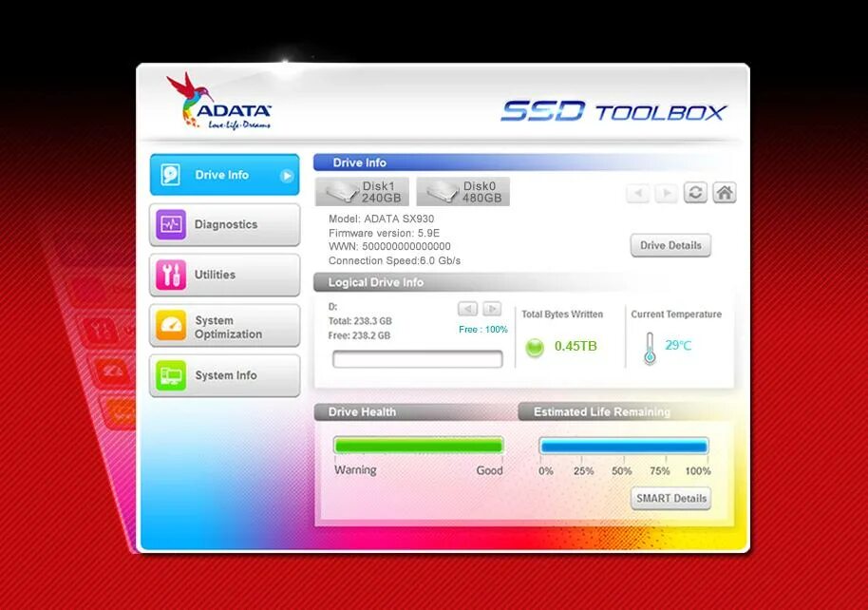The height and width of the screenshot is (610, 868).
Task: Click the green Drive Health bar
Action: point(419,446)
